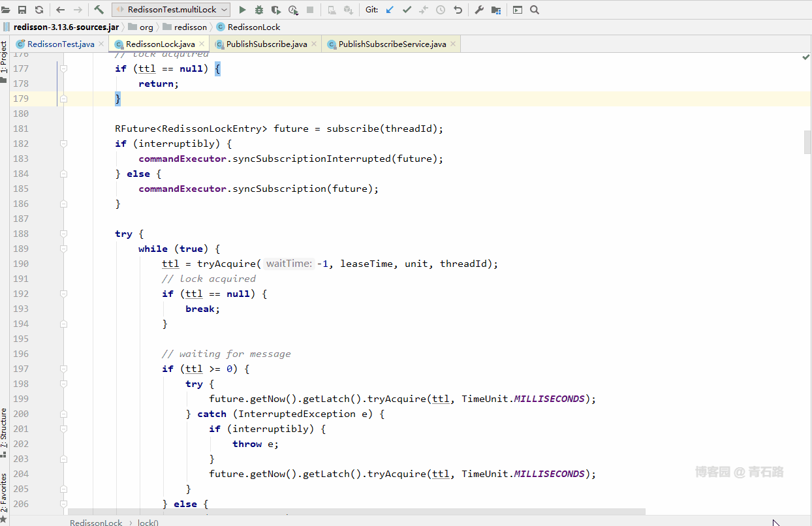
Task: Run the configuration with green play icon
Action: tap(242, 10)
